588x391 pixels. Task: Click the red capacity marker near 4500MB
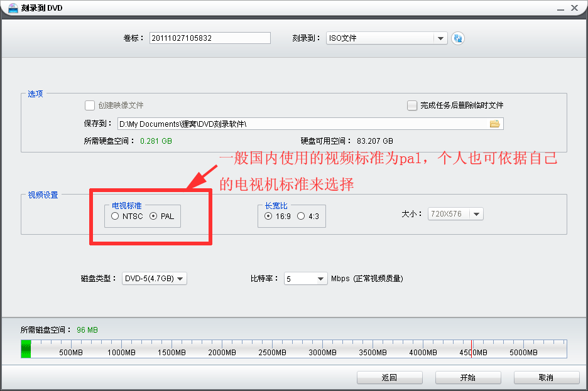(x=471, y=349)
